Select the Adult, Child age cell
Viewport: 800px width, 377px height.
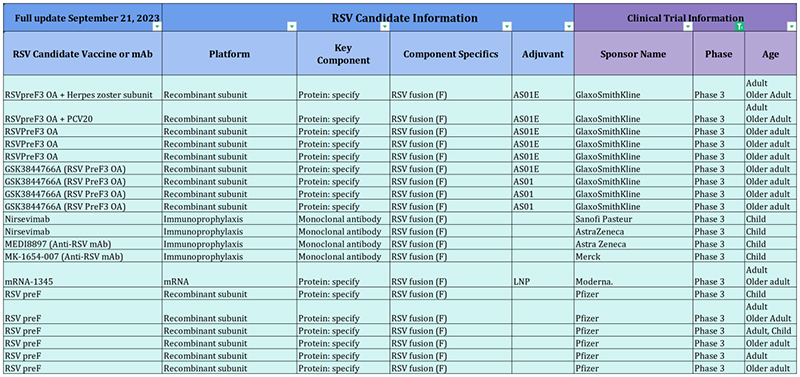click(x=772, y=331)
